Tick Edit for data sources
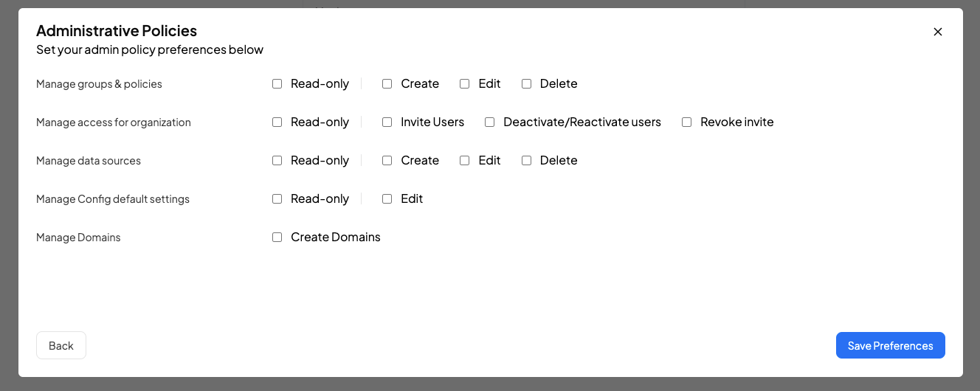Screen dimensions: 980x391 (x=465, y=161)
